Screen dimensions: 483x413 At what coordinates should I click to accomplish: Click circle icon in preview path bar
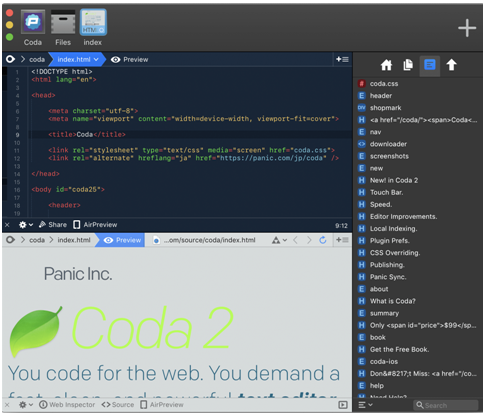click(10, 240)
